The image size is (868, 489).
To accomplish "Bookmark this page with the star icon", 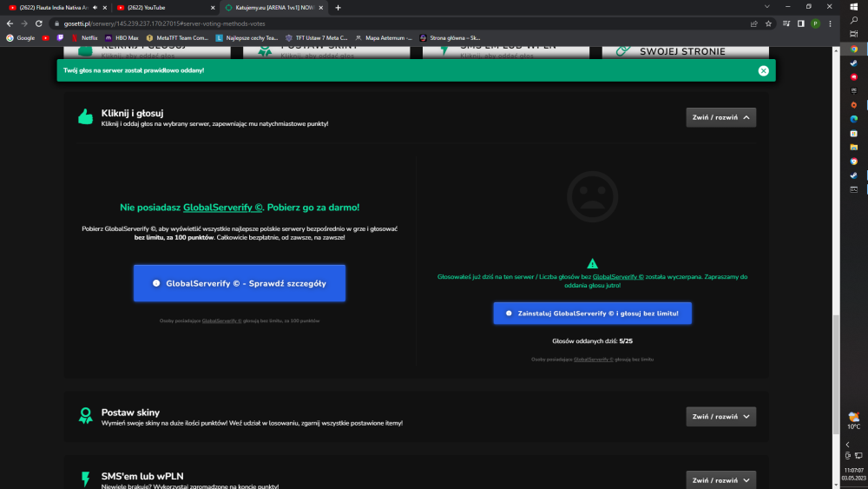I will pos(768,23).
